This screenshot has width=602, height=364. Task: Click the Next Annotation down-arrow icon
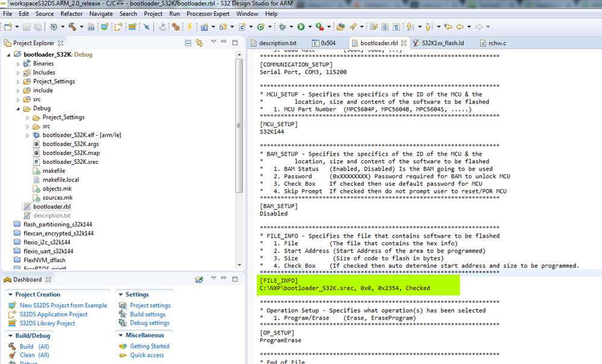[x=410, y=27]
